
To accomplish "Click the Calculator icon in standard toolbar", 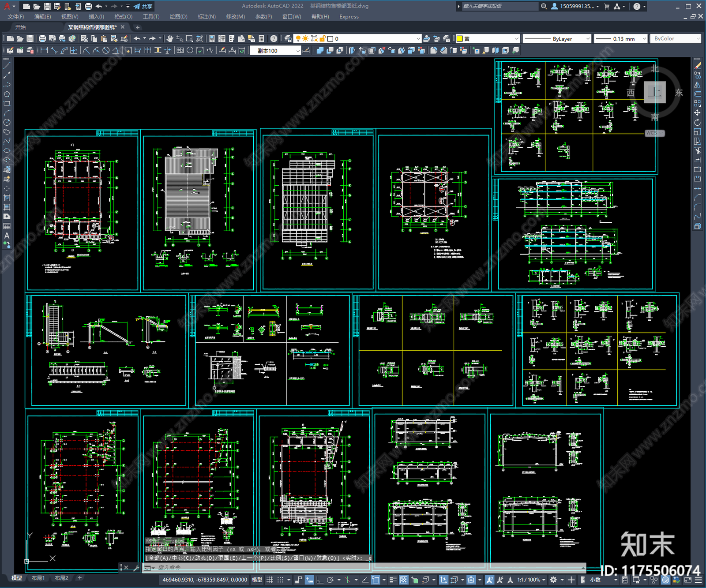I will point(261,39).
